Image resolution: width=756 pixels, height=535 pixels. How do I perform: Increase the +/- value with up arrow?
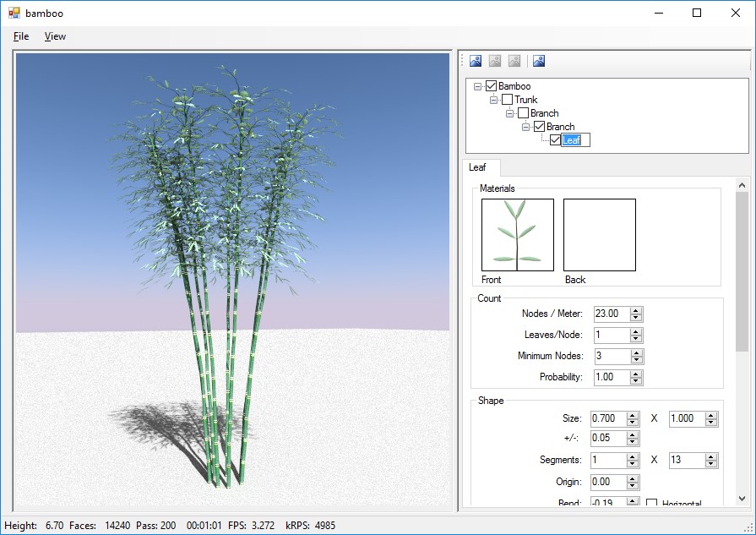633,434
